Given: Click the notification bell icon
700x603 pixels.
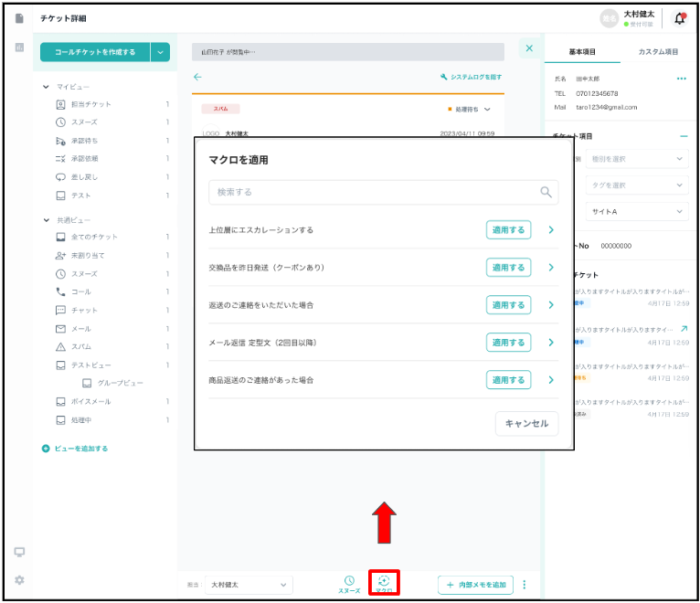Looking at the screenshot, I should pos(679,18).
